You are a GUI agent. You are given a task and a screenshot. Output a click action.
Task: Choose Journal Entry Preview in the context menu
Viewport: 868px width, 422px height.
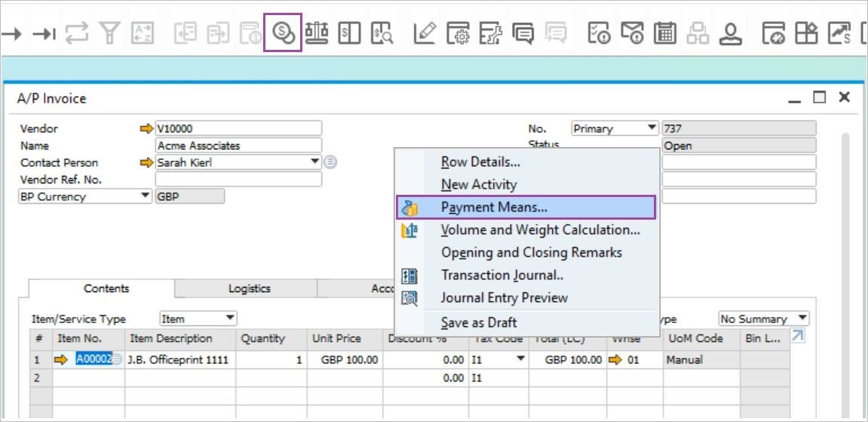click(504, 298)
